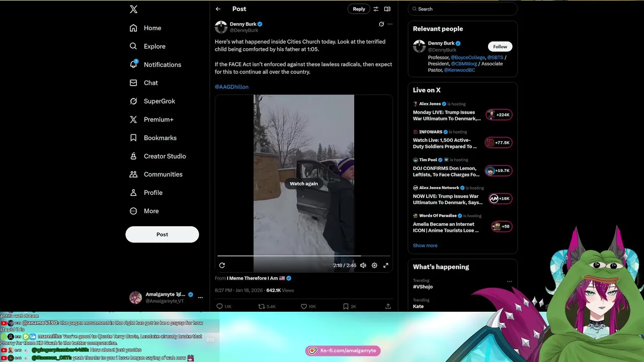Click the Search input field
The width and height of the screenshot is (644, 362).
462,9
